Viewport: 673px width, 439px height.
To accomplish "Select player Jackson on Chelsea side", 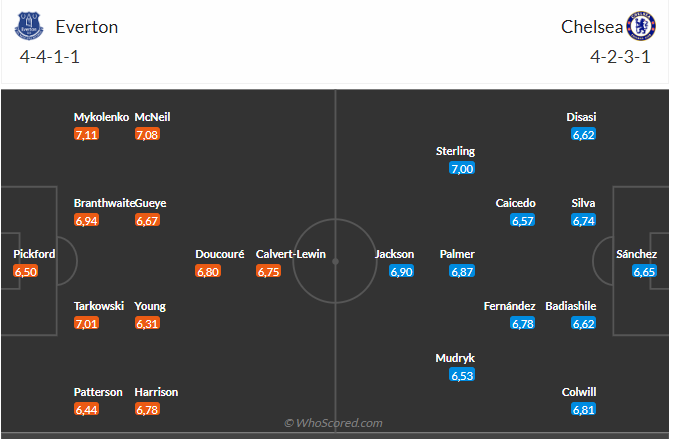I will click(394, 254).
